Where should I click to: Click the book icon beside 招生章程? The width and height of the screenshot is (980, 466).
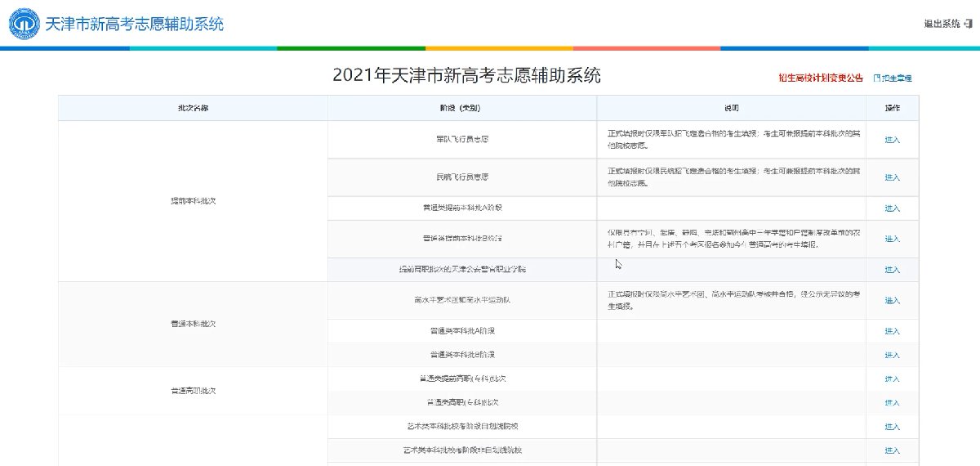(877, 78)
